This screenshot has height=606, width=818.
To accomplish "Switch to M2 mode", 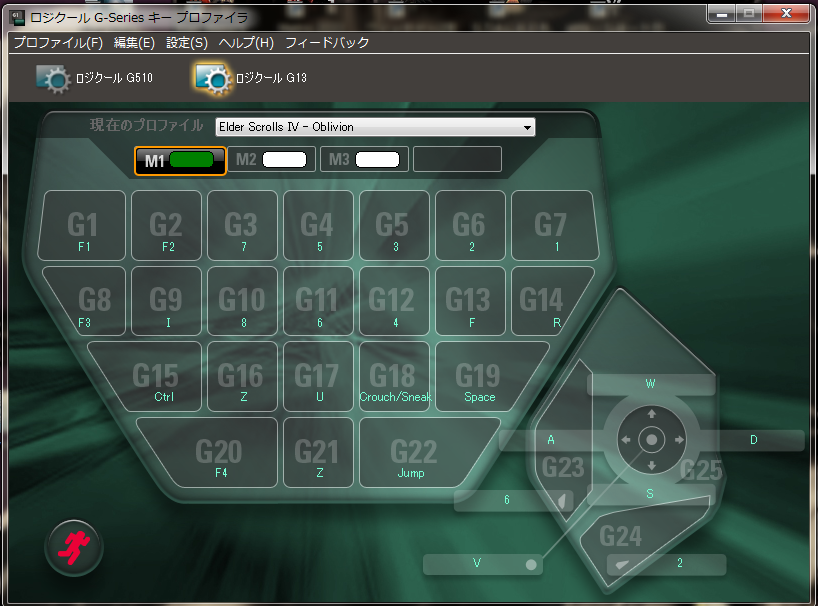I will coord(271,159).
